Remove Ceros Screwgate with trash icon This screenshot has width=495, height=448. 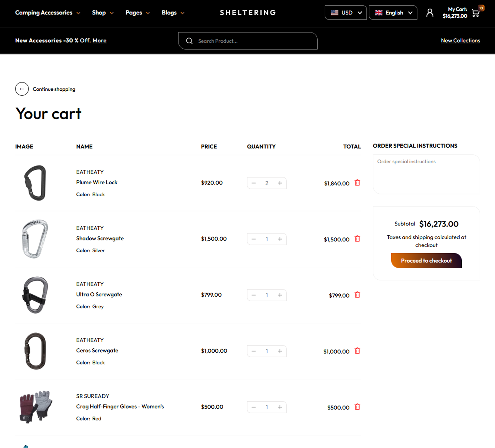[x=357, y=351]
